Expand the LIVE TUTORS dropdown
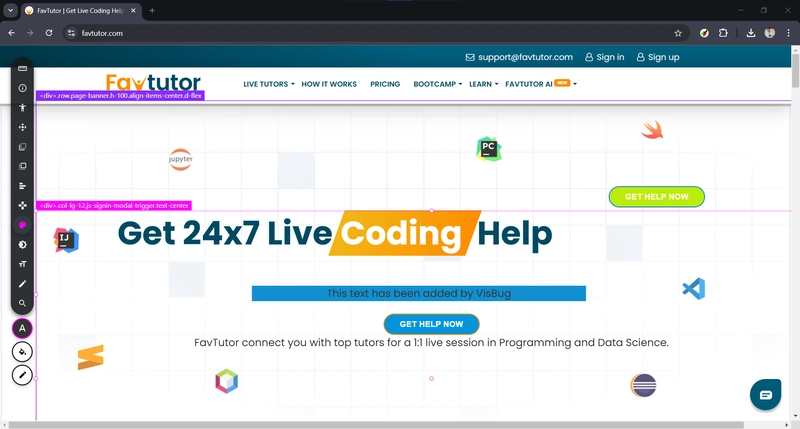Screen dimensions: 800x429 268,84
